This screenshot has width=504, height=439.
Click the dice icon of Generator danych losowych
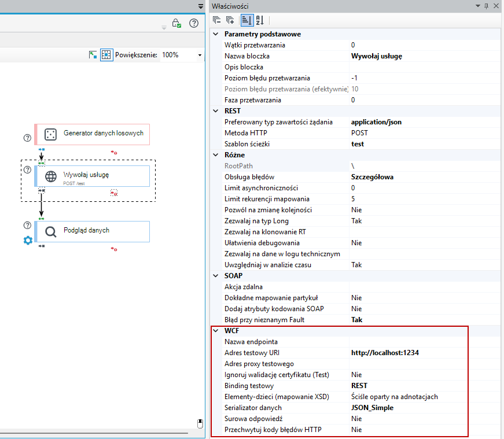click(x=50, y=134)
